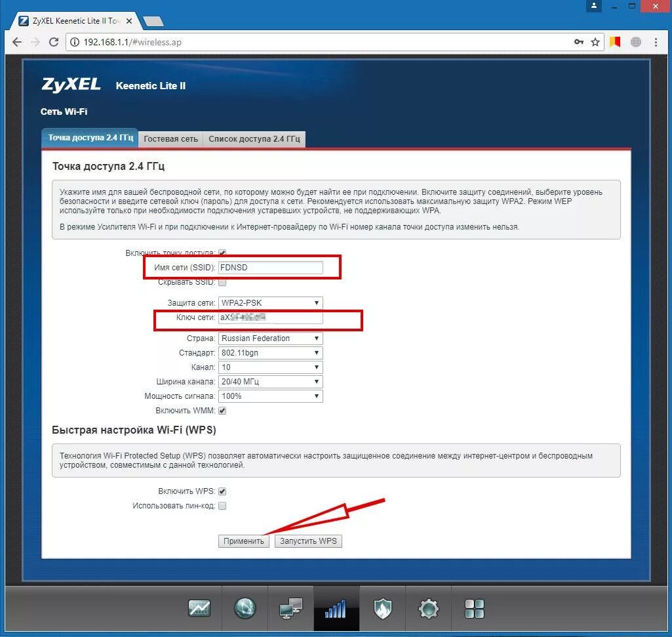Toggle the Включить WPS checkbox

tap(222, 491)
